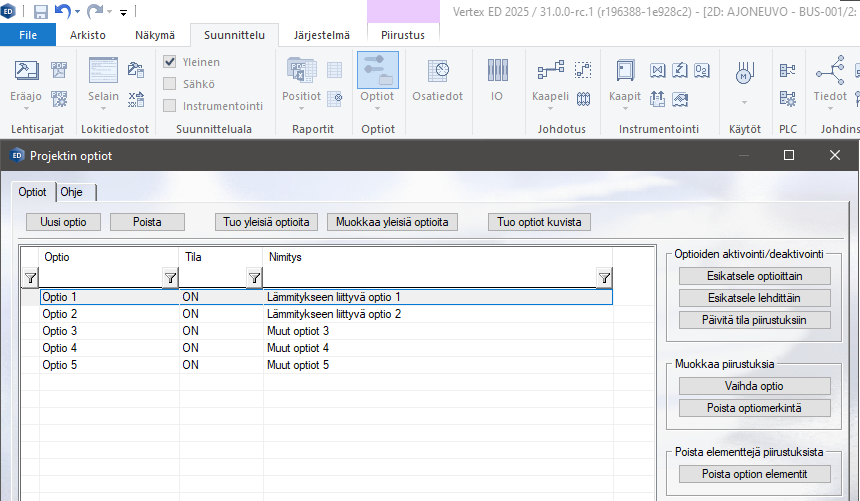
Task: Open the Nimitys column filter dropdown
Action: 604,277
